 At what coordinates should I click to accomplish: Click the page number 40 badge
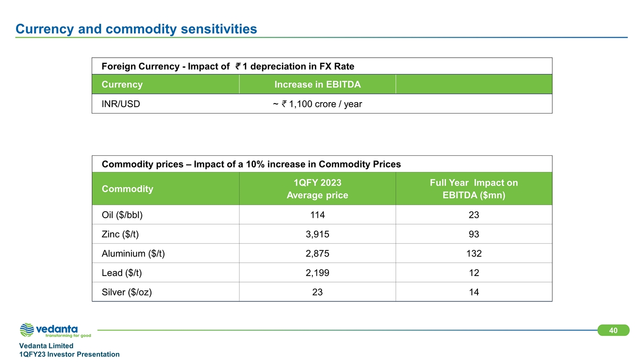(613, 330)
